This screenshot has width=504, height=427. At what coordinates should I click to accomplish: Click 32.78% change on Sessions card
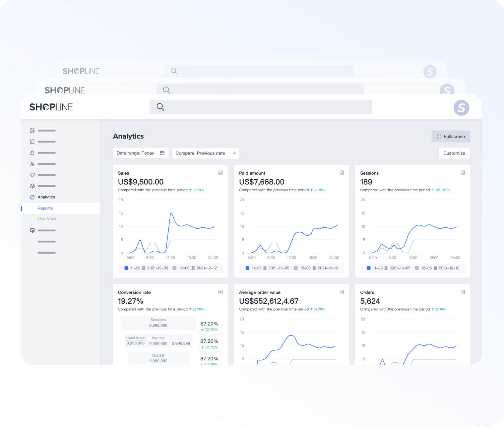click(x=441, y=190)
